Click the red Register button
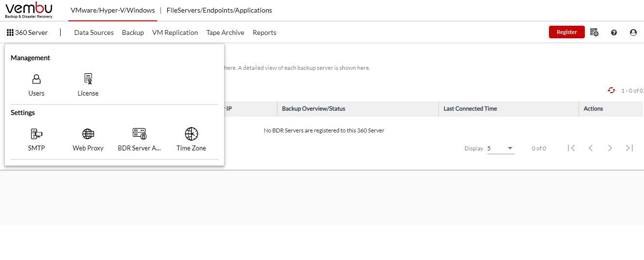The image size is (644, 260). 567,32
